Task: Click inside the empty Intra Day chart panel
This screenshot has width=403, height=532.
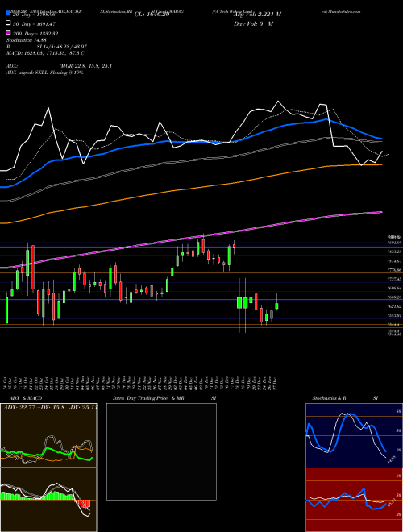Action: coord(161,451)
